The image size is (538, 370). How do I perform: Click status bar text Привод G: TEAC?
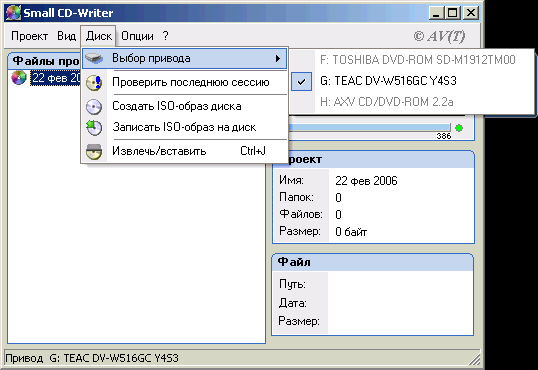pos(92,358)
